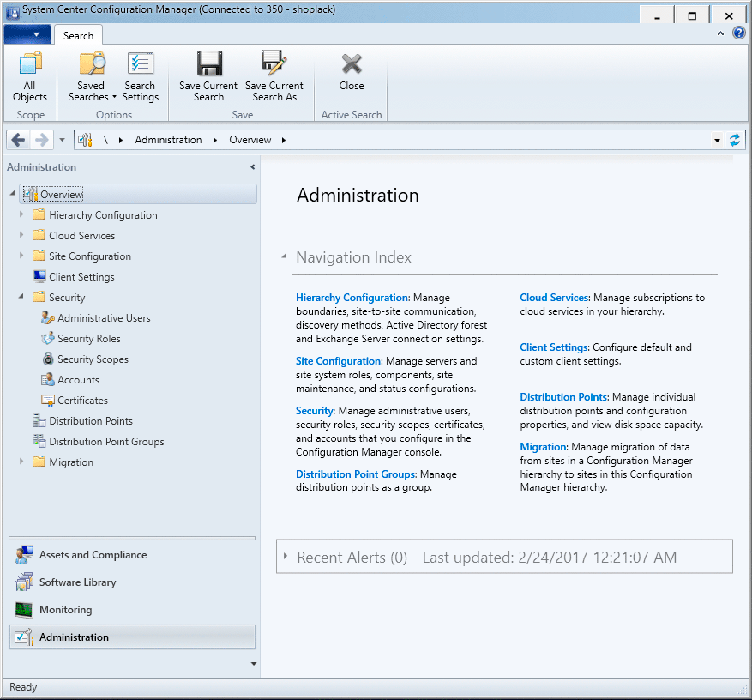Expand the Recent Alerts section
This screenshot has height=700, width=752.
(286, 556)
